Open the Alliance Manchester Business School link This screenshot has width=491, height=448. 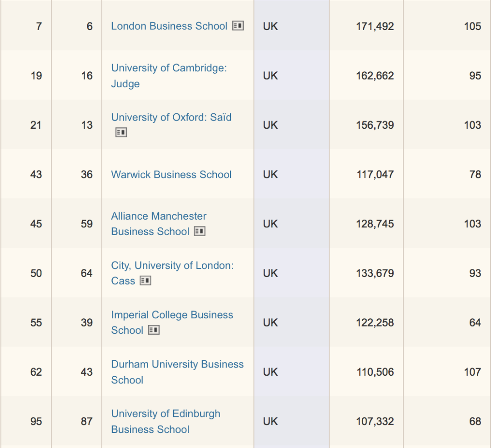[x=159, y=224]
